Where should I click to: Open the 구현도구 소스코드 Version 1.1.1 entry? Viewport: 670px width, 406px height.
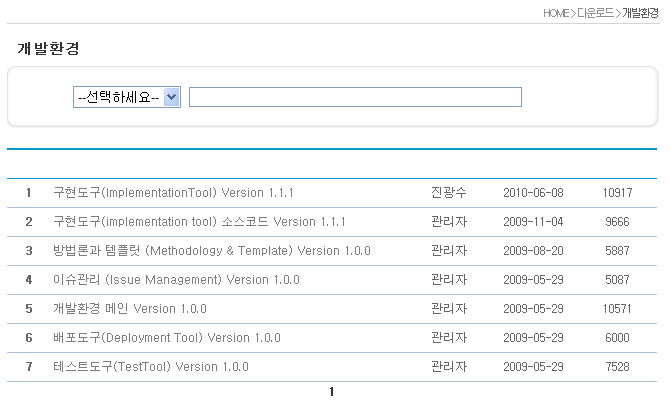pos(199,221)
